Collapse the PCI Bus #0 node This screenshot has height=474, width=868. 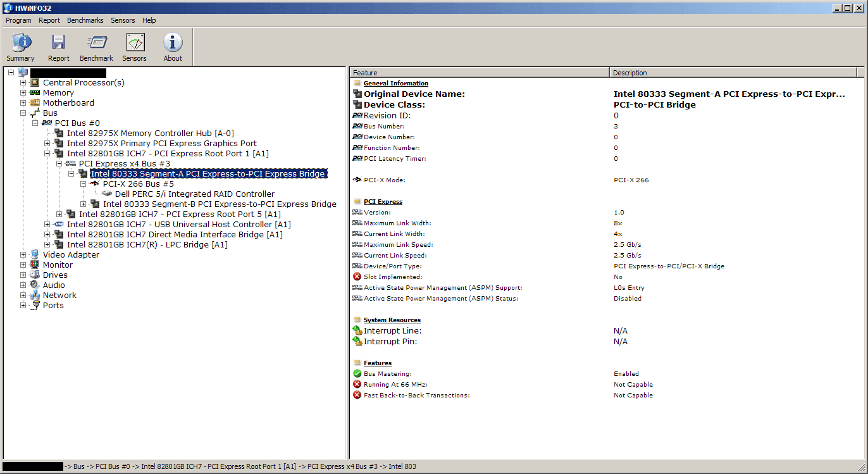(x=35, y=123)
